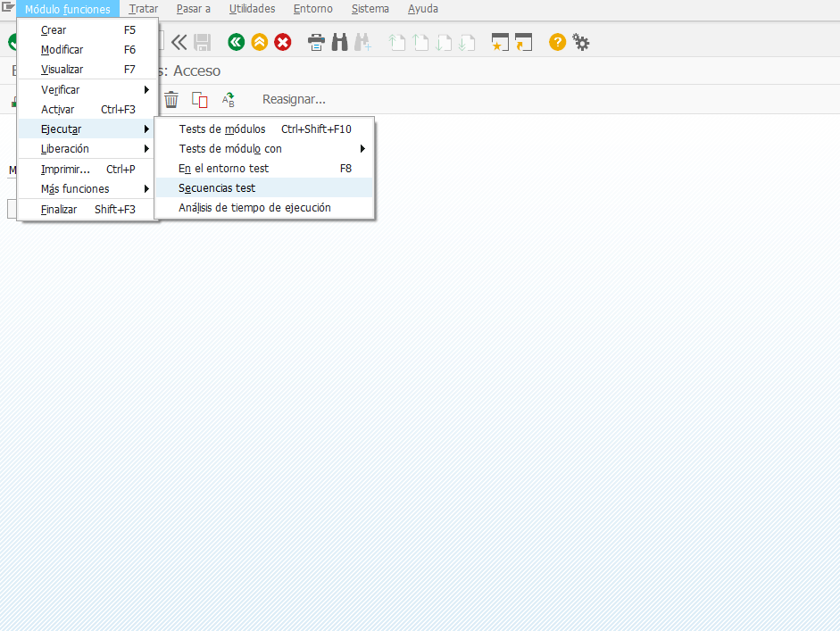Expand Tests de módulo con submenu
840x631 pixels.
(264, 149)
